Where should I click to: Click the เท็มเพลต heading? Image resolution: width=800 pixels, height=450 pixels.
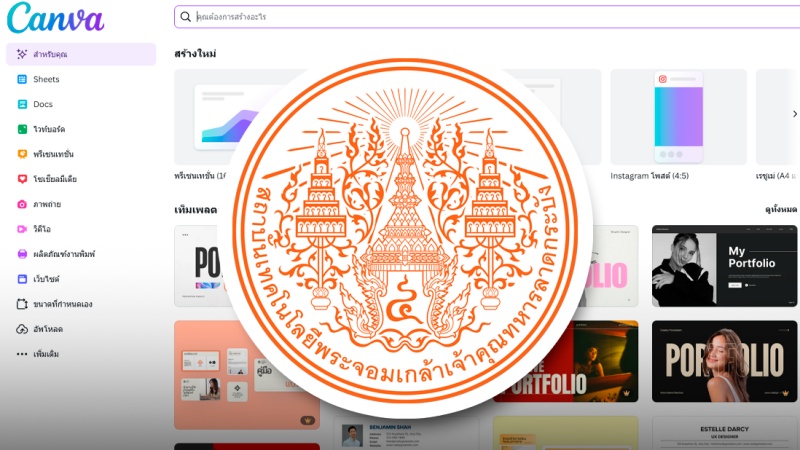click(196, 210)
